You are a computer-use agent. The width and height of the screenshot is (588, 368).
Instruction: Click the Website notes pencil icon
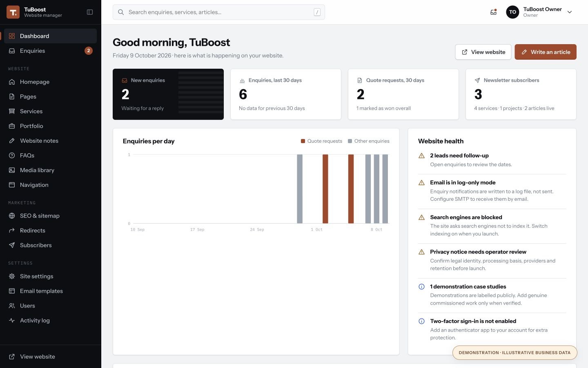point(12,141)
